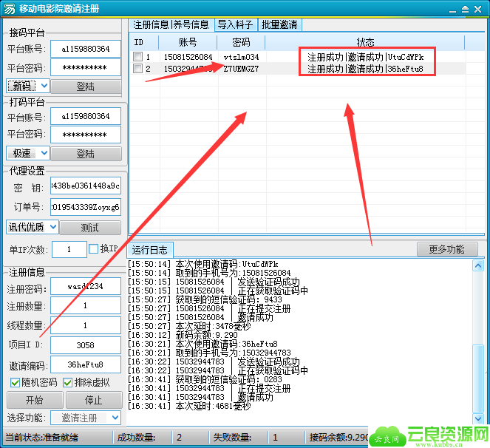
Task: Click the restore-up window icon
Action: click(465, 10)
